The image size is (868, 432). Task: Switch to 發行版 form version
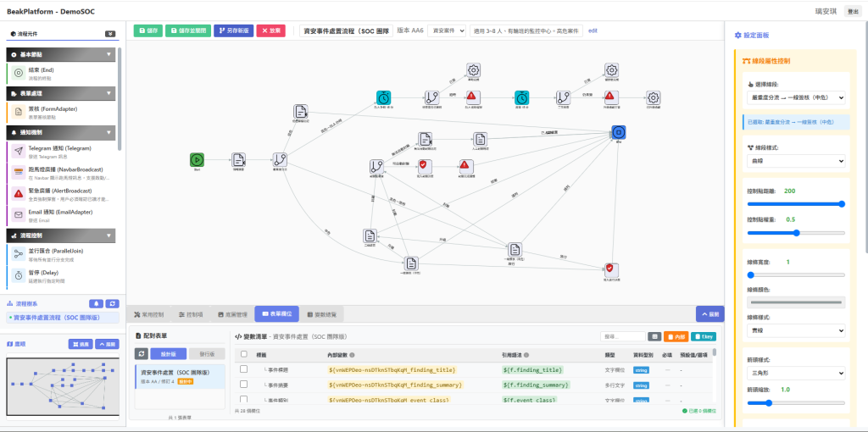pyautogui.click(x=207, y=354)
